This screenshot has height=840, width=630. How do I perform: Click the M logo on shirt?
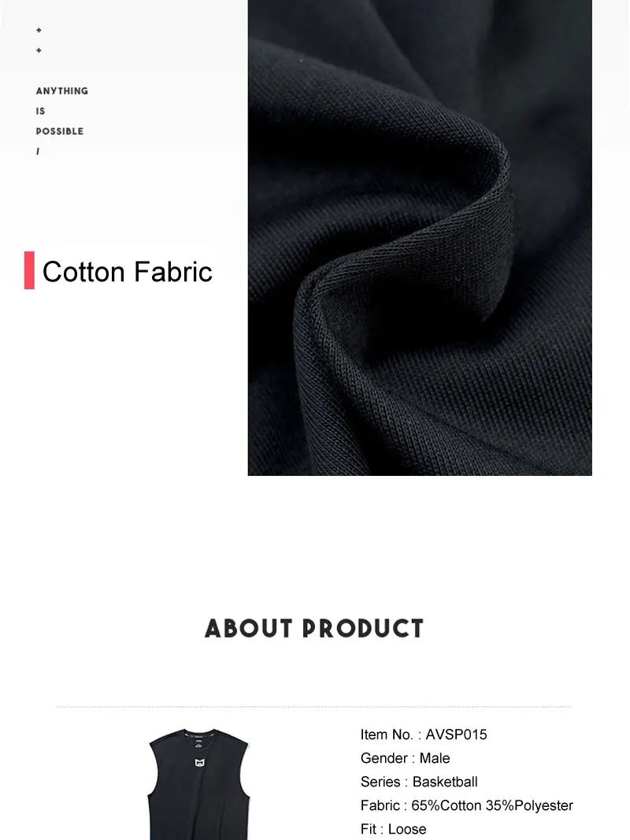[x=199, y=763]
